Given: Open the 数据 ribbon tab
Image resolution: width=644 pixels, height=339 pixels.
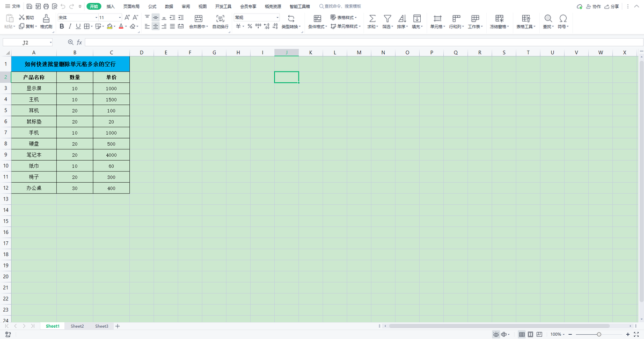Looking at the screenshot, I should [x=169, y=6].
